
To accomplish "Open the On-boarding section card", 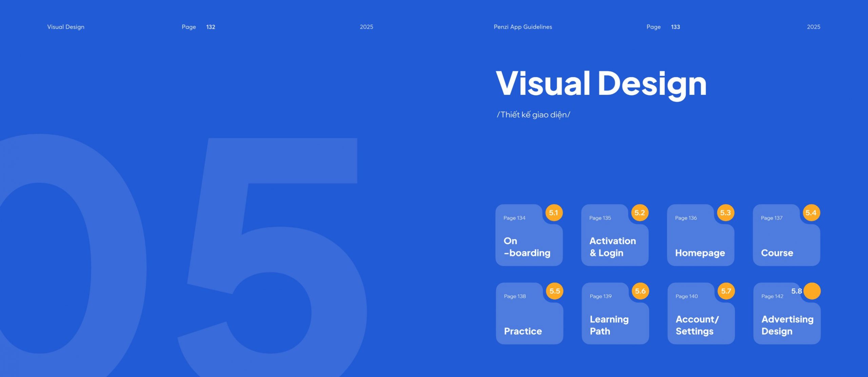I will (529, 235).
